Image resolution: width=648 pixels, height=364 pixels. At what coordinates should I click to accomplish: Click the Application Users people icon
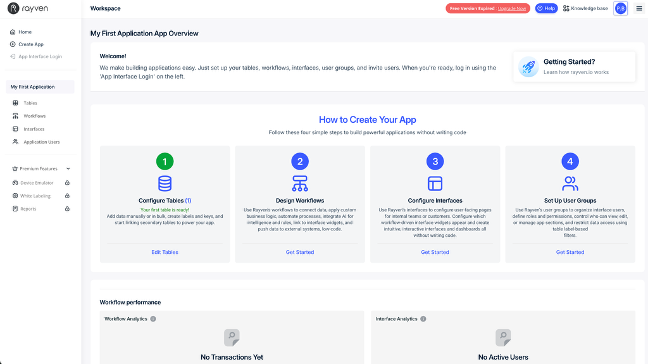pyautogui.click(x=15, y=142)
